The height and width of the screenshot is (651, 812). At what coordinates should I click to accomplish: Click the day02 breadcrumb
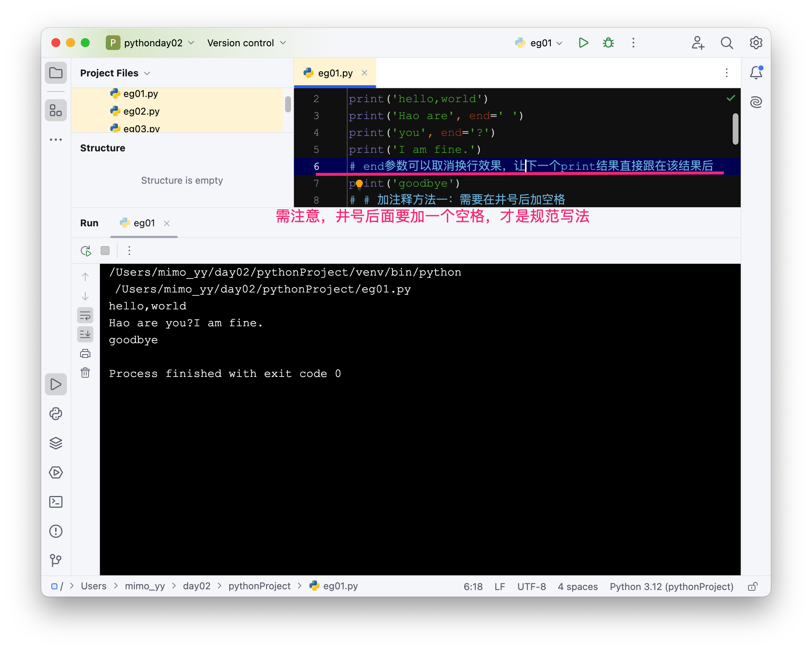pos(197,586)
